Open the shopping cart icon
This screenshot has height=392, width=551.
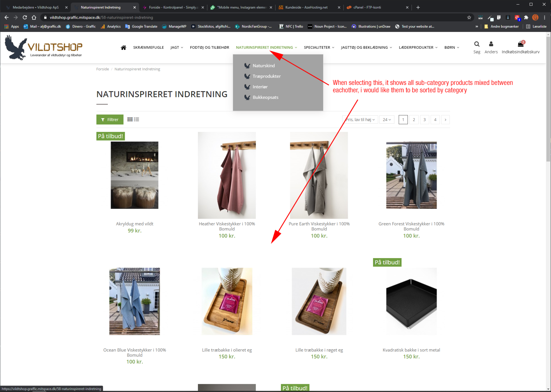click(520, 44)
